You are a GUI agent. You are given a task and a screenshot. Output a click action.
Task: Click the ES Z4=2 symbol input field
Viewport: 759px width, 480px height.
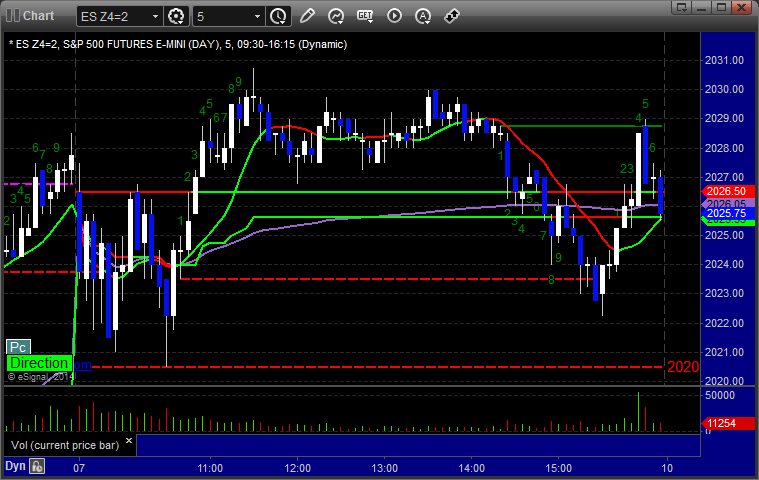(x=113, y=16)
